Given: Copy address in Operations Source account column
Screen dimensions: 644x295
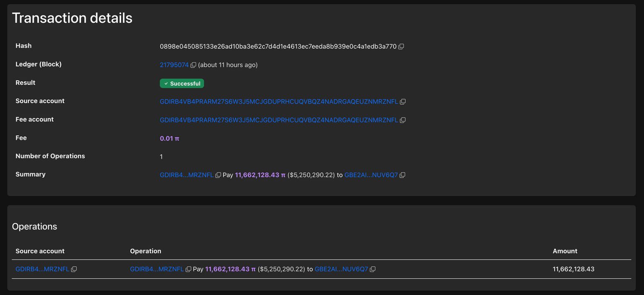Looking at the screenshot, I should point(74,269).
